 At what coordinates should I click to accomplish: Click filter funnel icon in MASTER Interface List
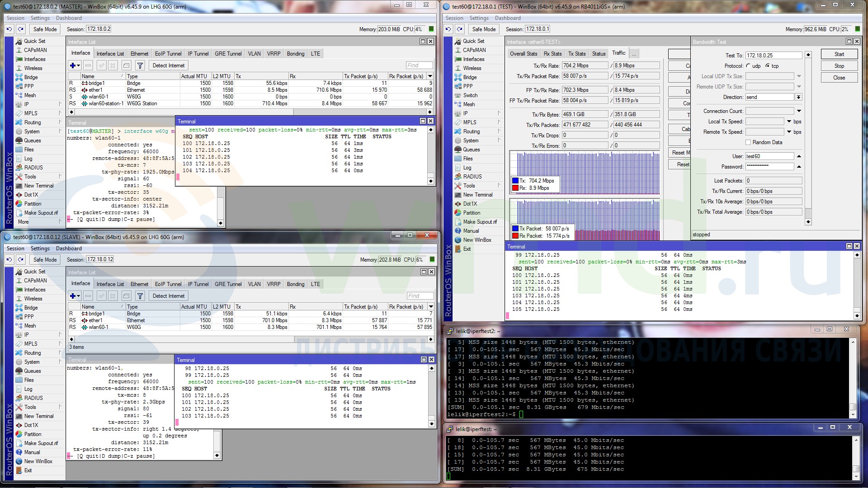pos(140,66)
